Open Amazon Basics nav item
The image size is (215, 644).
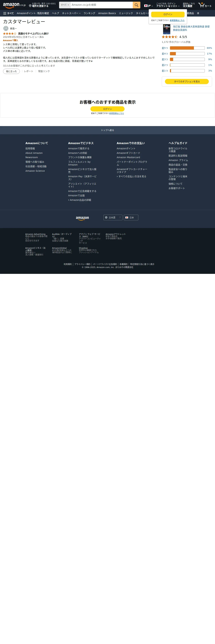[107, 13]
